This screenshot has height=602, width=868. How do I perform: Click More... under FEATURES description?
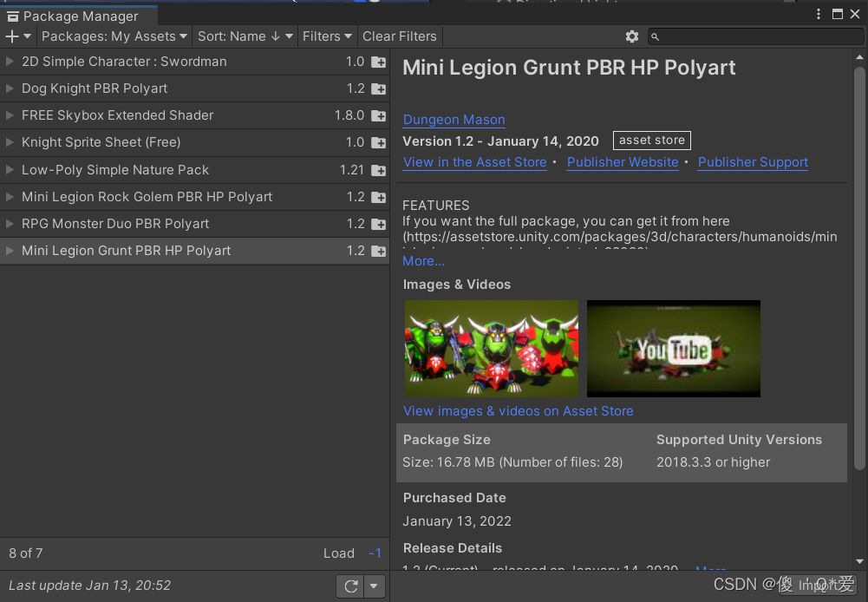click(x=423, y=261)
